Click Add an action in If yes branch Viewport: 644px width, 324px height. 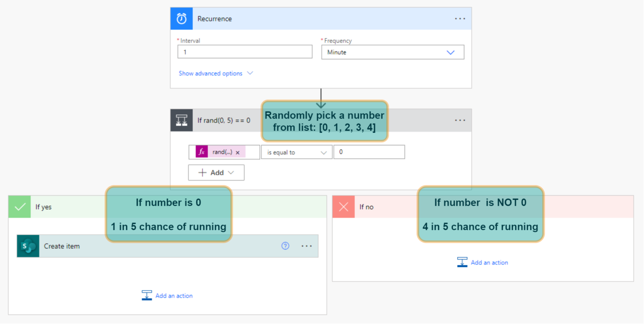click(x=168, y=295)
